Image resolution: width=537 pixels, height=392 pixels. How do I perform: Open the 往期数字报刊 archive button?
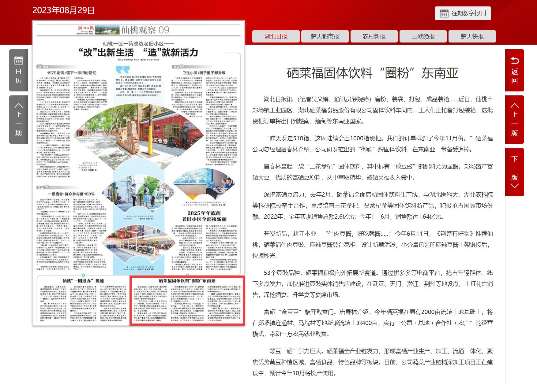pos(463,13)
